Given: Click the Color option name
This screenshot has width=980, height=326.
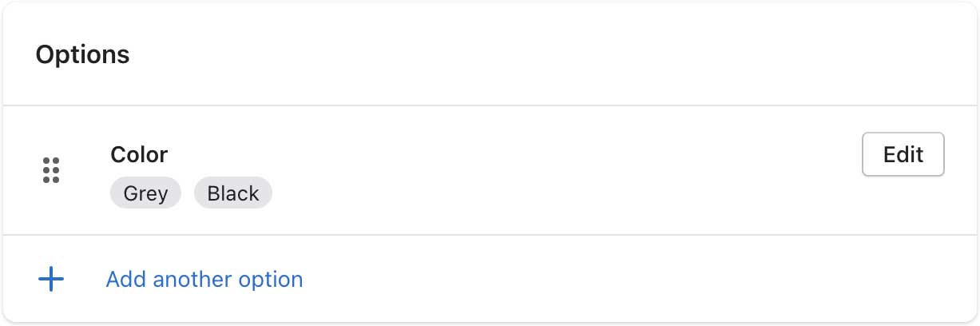Looking at the screenshot, I should 139,154.
